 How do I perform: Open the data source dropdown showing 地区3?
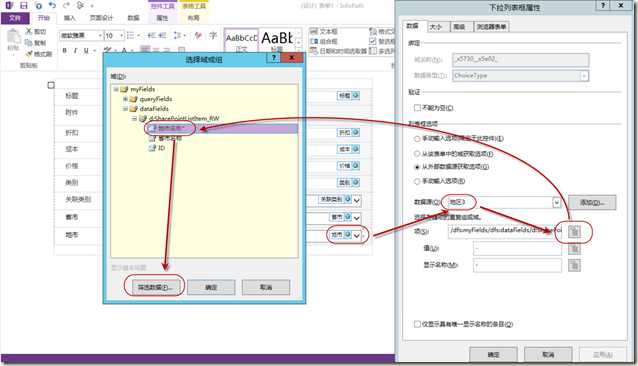pos(556,202)
